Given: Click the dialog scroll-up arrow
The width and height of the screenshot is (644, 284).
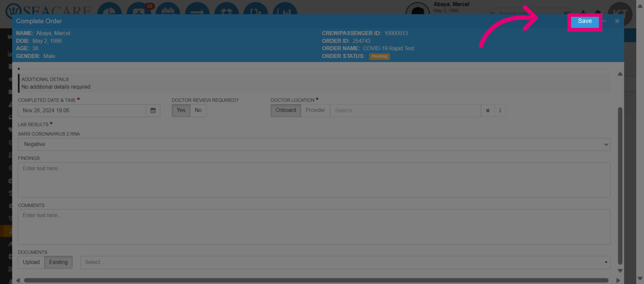Looking at the screenshot, I should coord(620,74).
